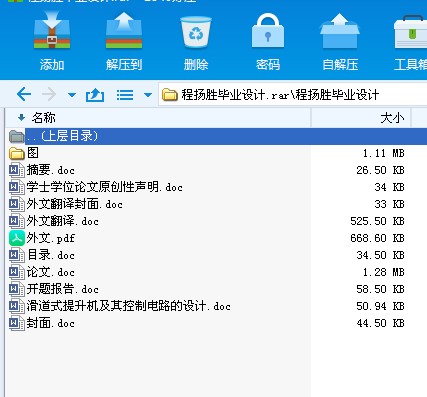Click the 添加 (Add) toolbar icon
This screenshot has height=397, width=427.
tap(52, 31)
